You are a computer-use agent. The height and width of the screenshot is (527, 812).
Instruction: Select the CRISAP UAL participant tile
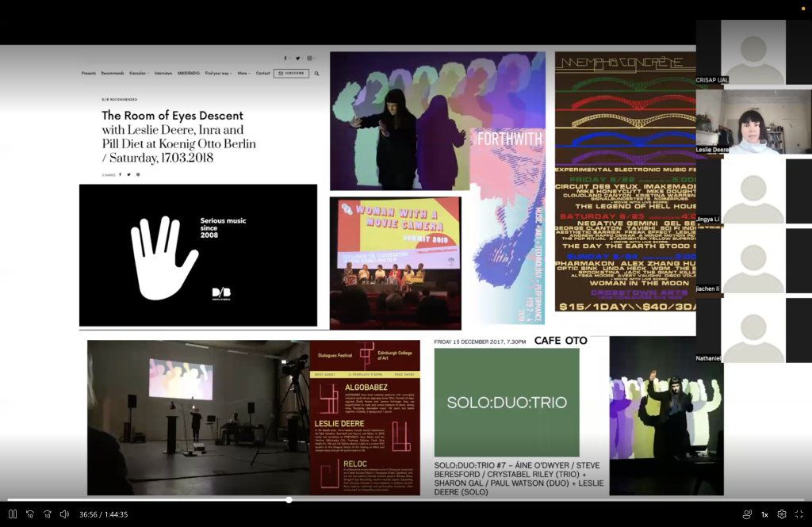[753, 52]
